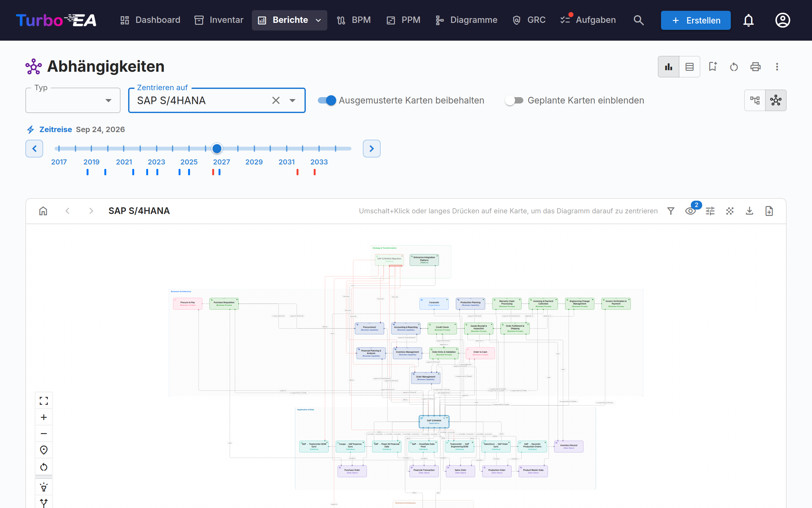Toggle Ausgemusterte Karten beibehalten switch
Screen dimensions: 812x508
(327, 100)
